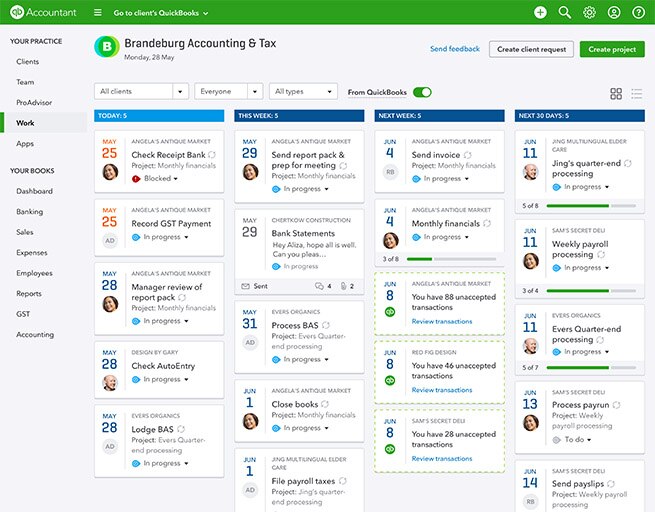Open the Everyone filter dropdown
The height and width of the screenshot is (512, 655).
point(228,91)
